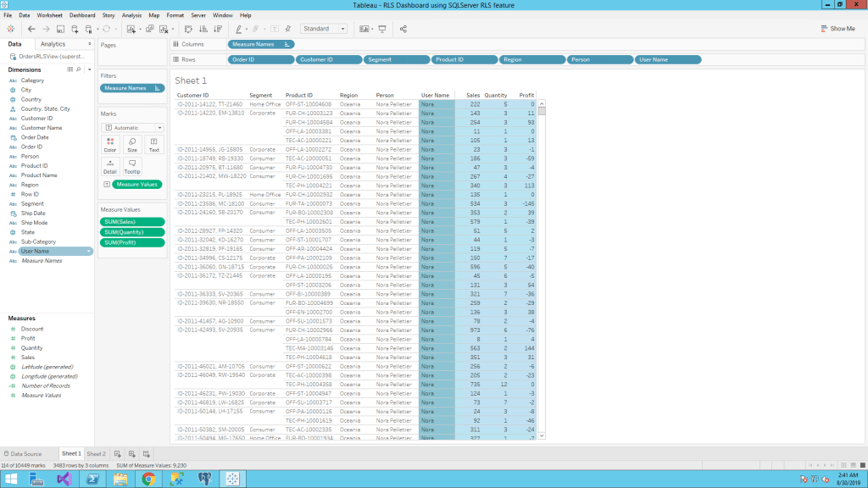Open the Size marks card
868x488 pixels.
(132, 143)
